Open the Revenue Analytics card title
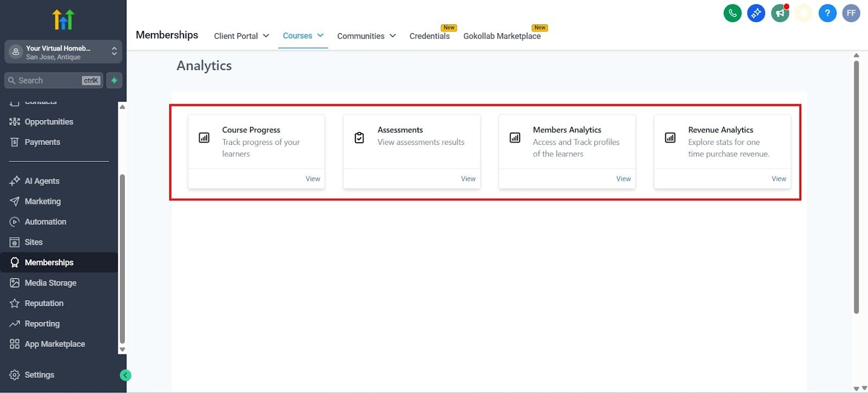The width and height of the screenshot is (868, 393). point(720,130)
